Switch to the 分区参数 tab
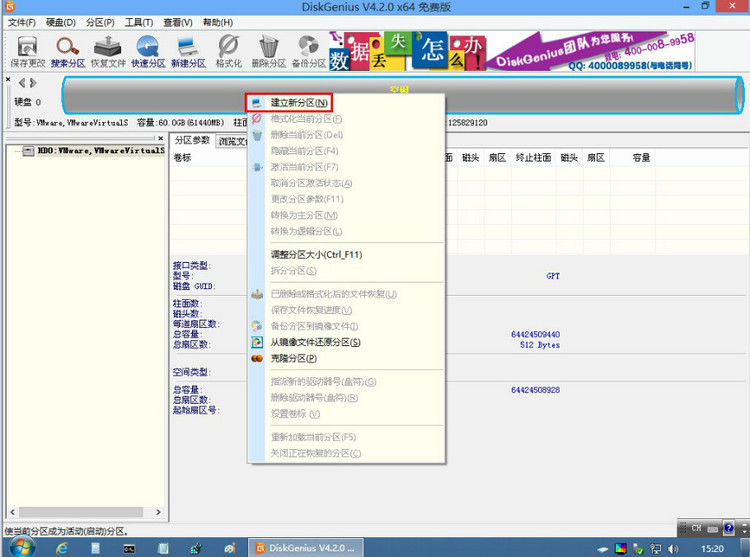750x557 pixels. [x=191, y=140]
